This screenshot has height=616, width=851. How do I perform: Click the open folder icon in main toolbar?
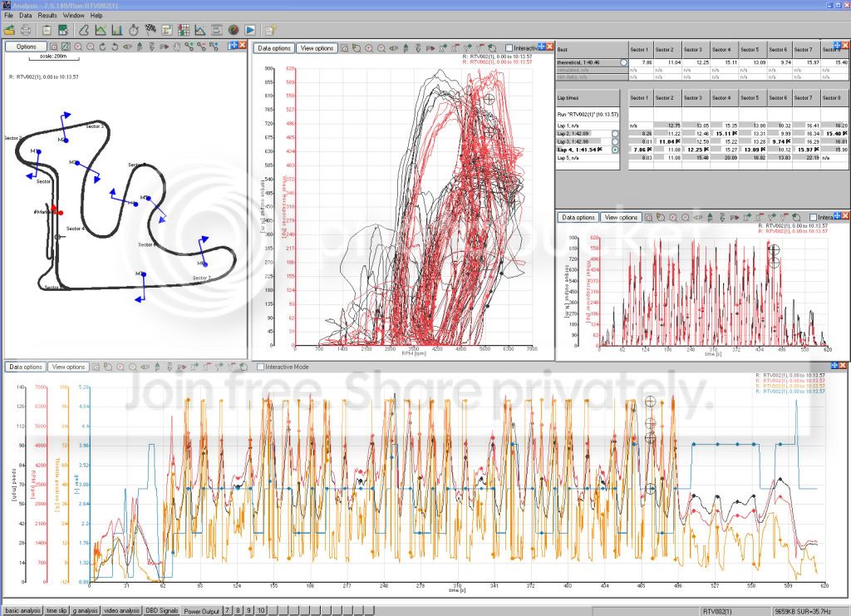coord(8,29)
